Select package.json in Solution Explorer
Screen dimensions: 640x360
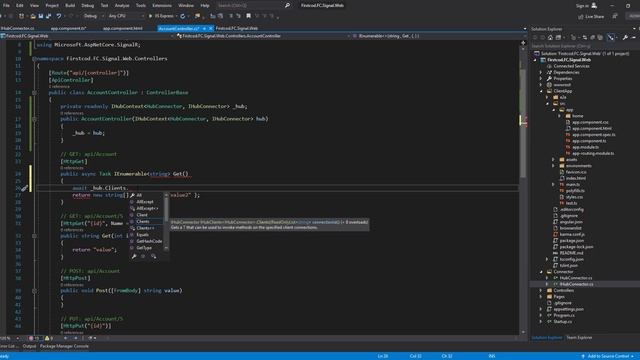[x=571, y=241]
